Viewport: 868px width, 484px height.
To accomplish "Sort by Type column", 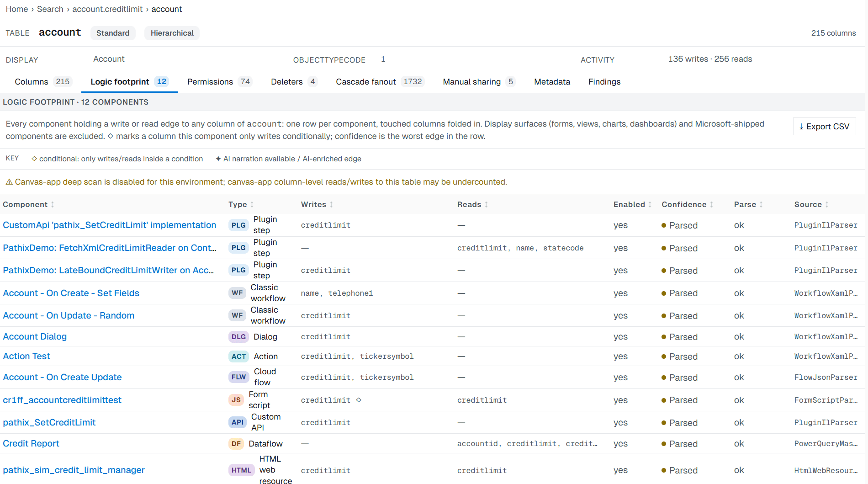I will point(241,204).
